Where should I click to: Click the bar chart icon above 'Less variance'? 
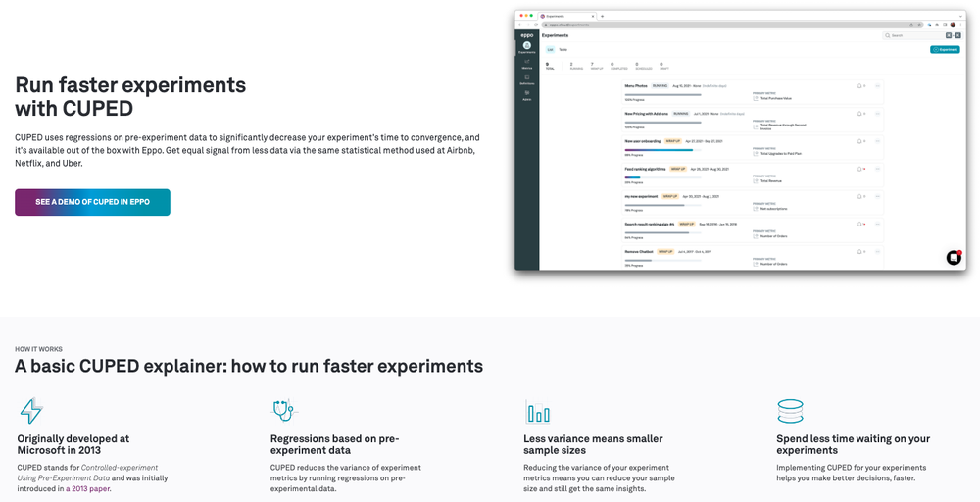pos(537,412)
